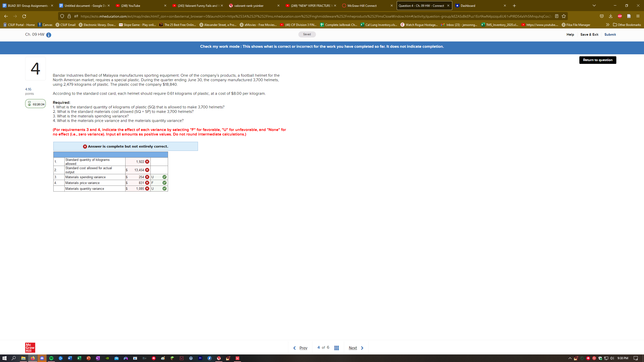Click the Save & Exit link
644x362 pixels.
point(589,34)
